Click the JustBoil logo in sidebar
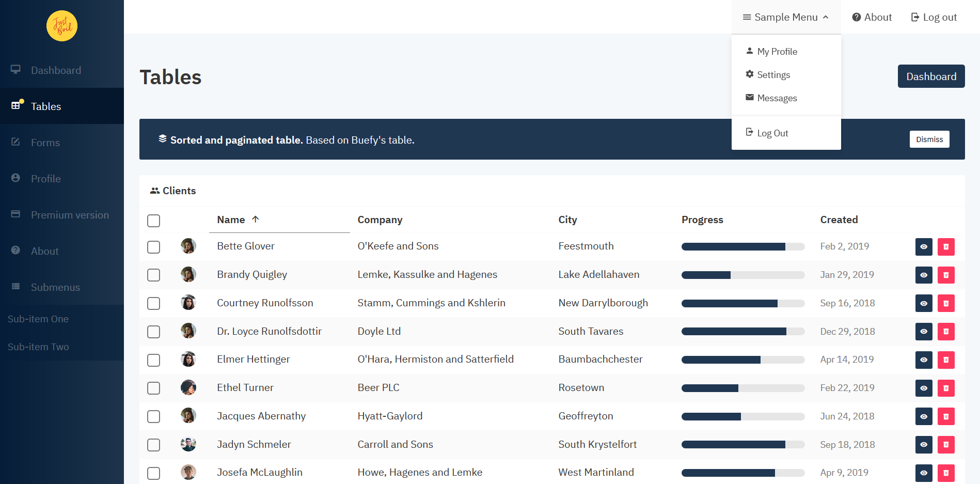 coord(62,26)
